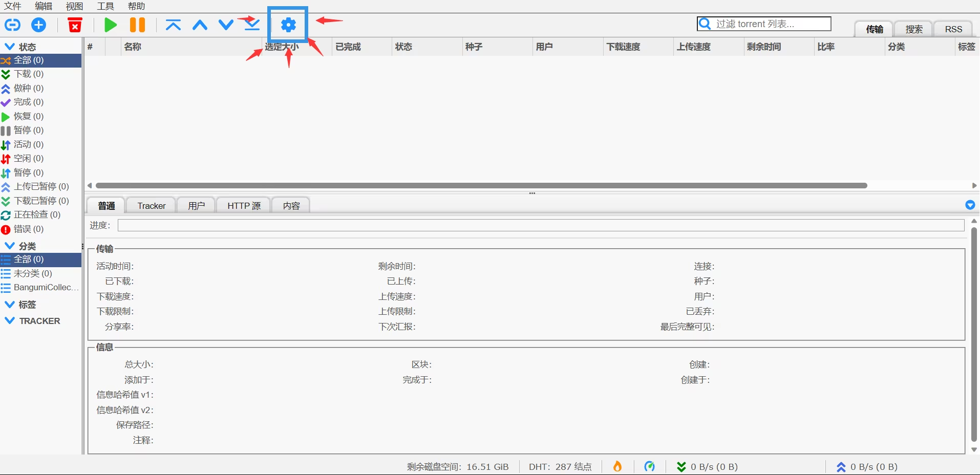Open the 帮助 menu

point(136,6)
